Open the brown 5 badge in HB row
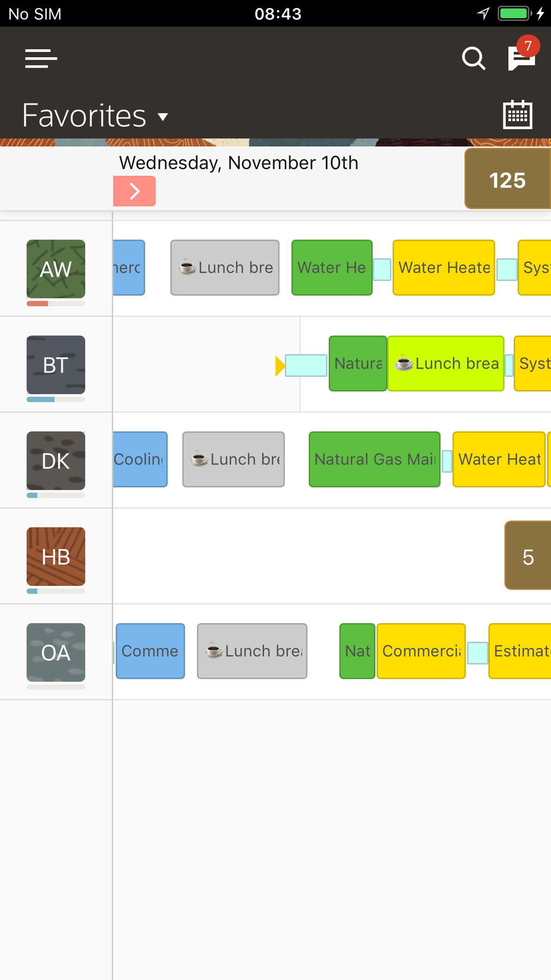 (x=527, y=556)
